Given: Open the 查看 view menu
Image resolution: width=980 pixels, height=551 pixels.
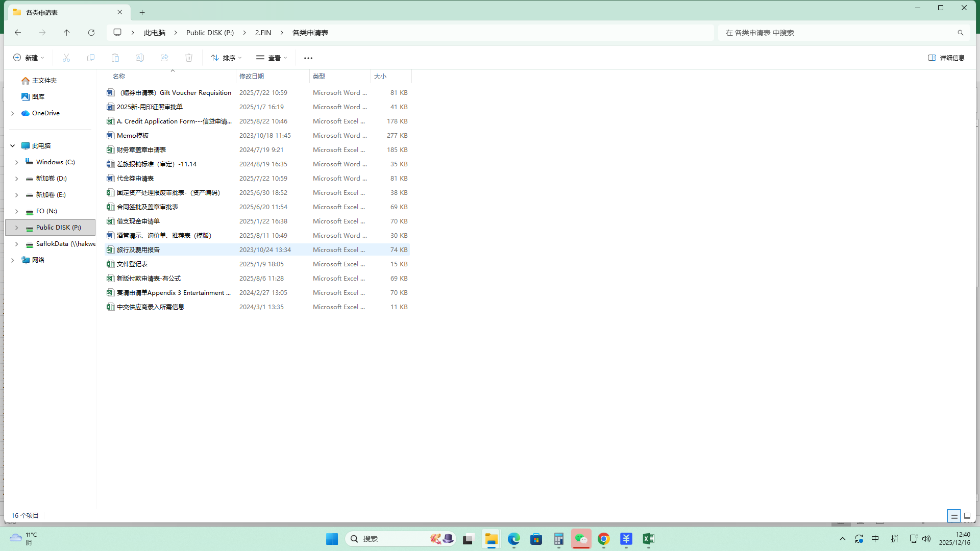Looking at the screenshot, I should point(272,58).
